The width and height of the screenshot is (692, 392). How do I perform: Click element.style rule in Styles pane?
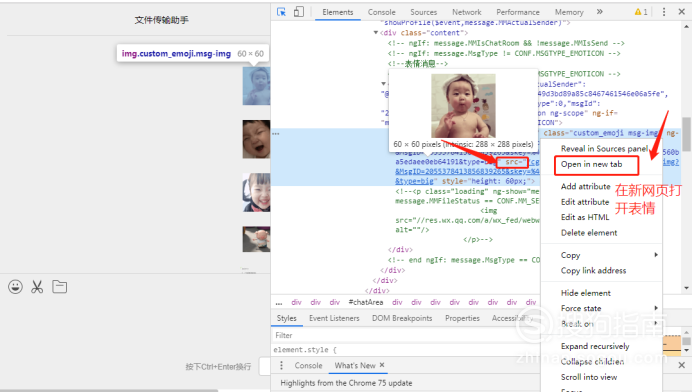[305, 350]
